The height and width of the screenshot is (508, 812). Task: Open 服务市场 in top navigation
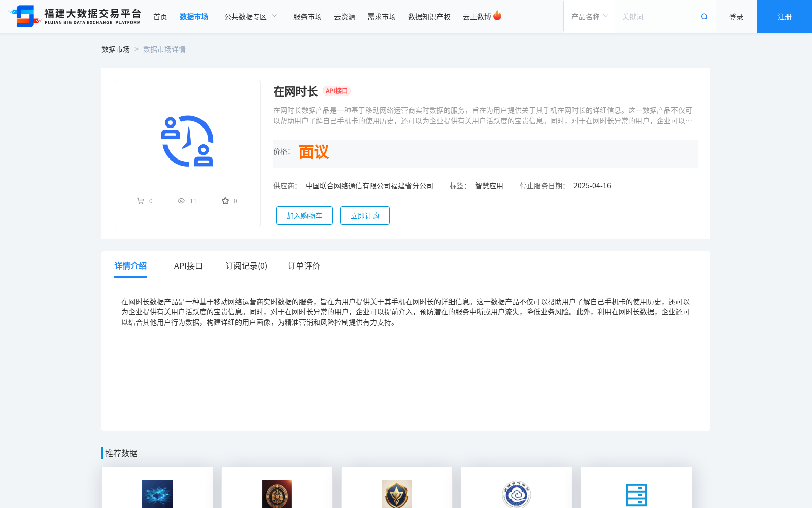[x=308, y=17]
